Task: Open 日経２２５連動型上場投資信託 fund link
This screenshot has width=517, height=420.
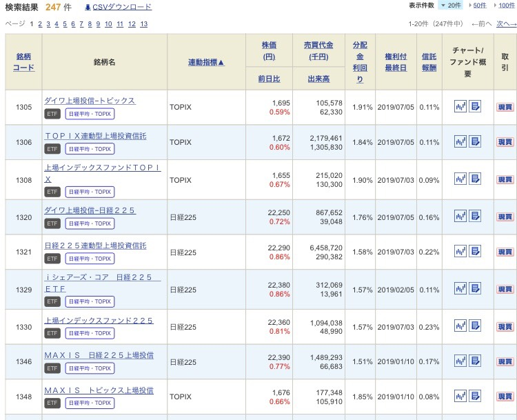Action: [95, 246]
